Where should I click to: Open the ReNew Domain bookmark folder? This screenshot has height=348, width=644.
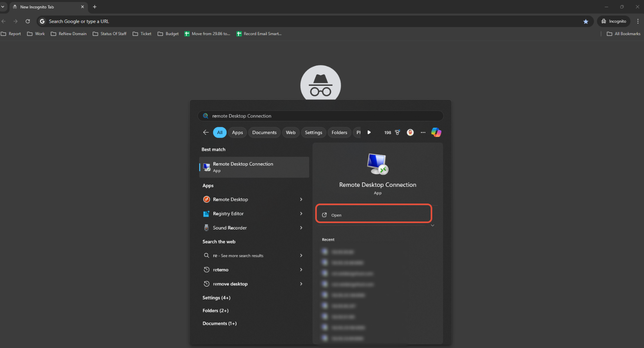click(x=69, y=34)
